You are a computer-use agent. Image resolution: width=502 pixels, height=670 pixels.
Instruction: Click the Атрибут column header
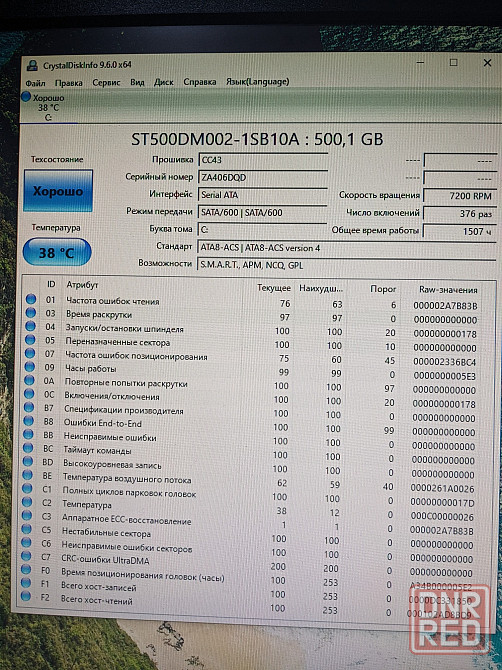point(82,285)
